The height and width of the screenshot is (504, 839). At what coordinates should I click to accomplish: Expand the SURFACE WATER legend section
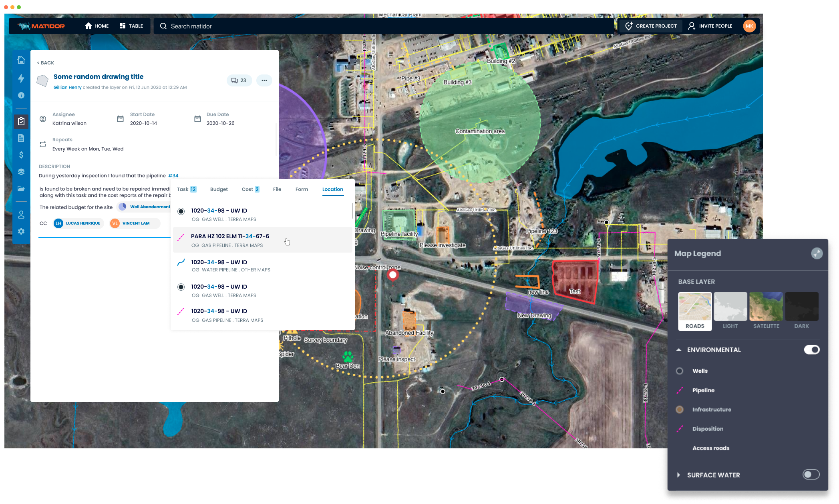pos(679,475)
